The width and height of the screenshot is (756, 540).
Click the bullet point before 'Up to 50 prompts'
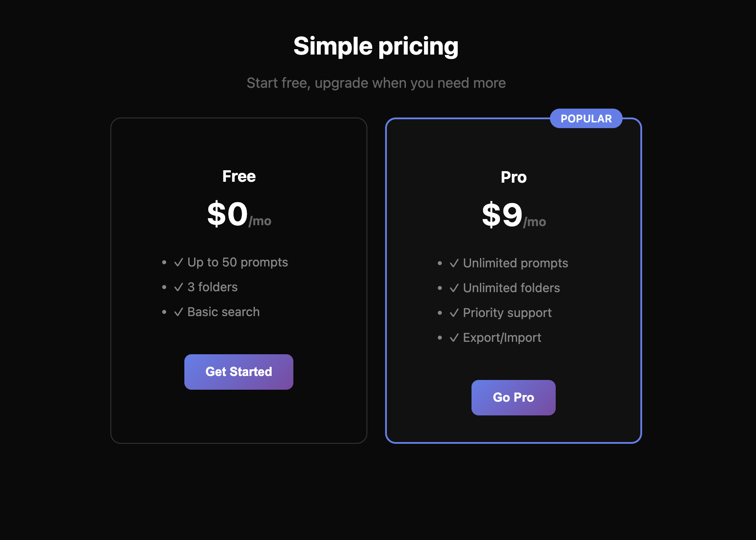pos(164,262)
